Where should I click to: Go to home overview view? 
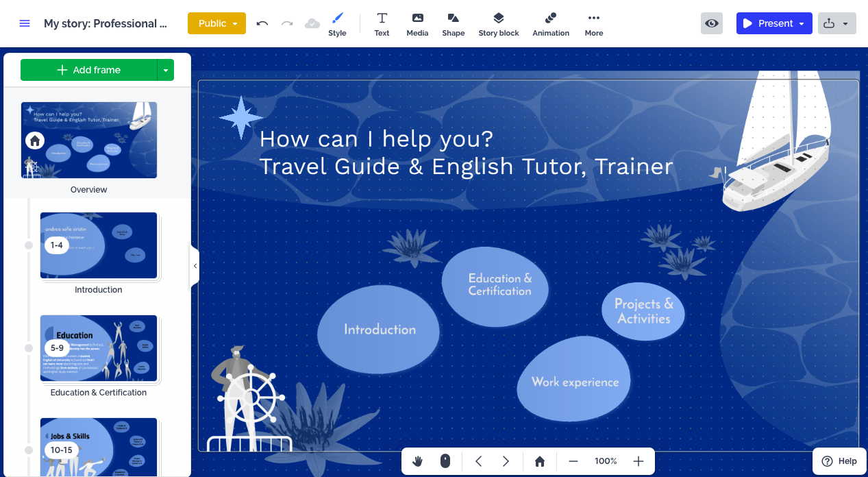click(540, 461)
